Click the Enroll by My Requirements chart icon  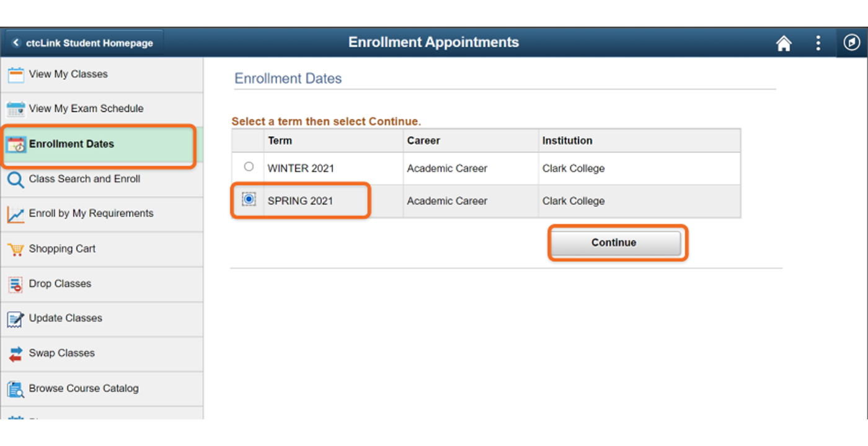tap(15, 214)
